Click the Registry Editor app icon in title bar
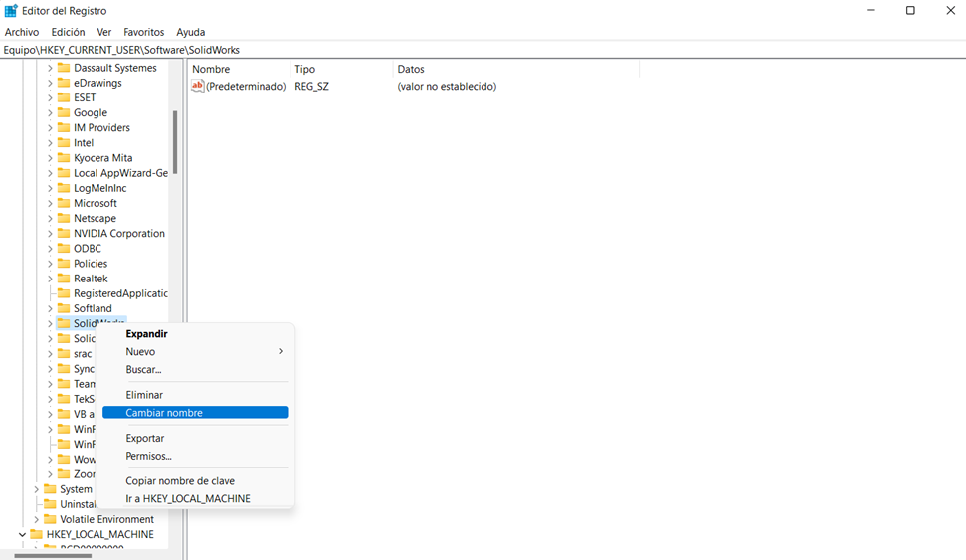Screen dimensions: 966x560 click(x=11, y=11)
